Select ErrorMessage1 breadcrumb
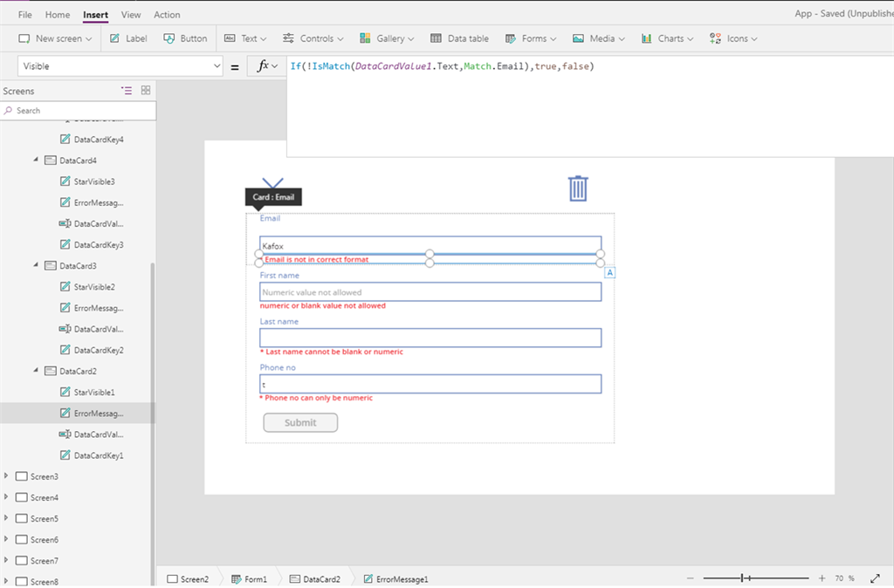This screenshot has height=588, width=894. [x=395, y=579]
